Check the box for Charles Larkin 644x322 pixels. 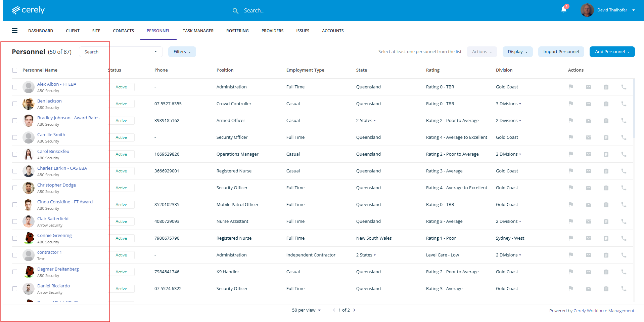[x=15, y=171]
